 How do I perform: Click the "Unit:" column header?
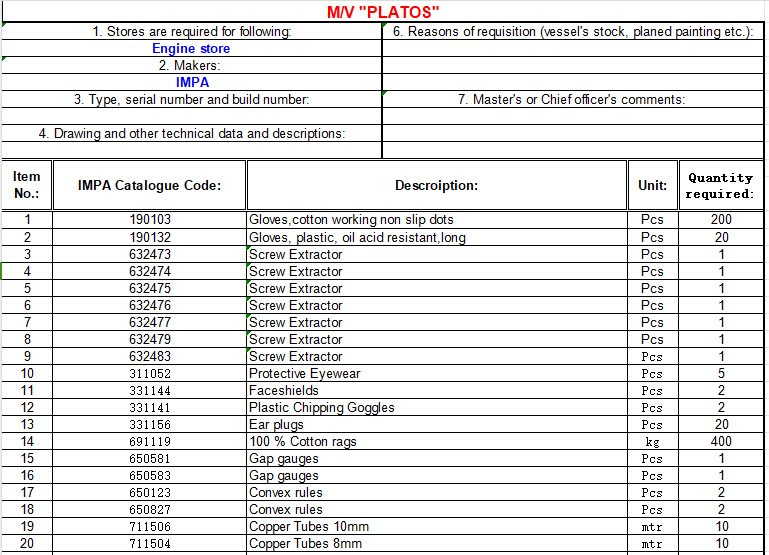[x=652, y=185]
